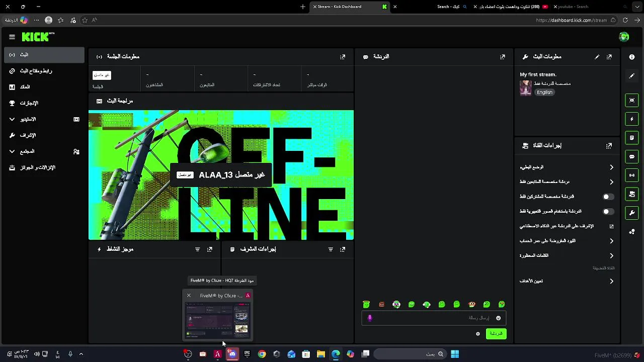Pop out the moderator actions panel (إجراءات المشرف)
The height and width of the screenshot is (362, 644).
[343, 249]
